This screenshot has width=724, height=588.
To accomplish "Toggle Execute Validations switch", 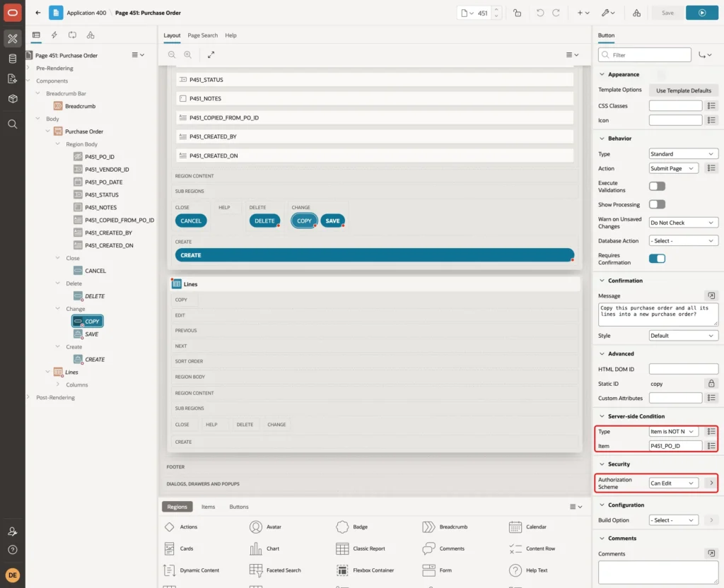I will pyautogui.click(x=657, y=186).
